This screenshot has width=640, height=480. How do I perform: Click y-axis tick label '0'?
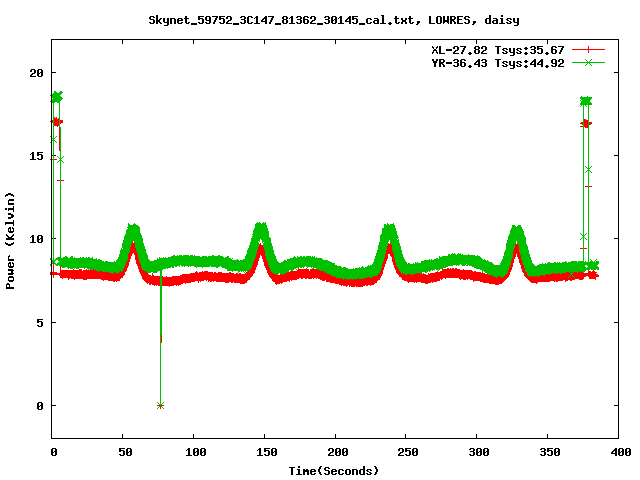40,406
